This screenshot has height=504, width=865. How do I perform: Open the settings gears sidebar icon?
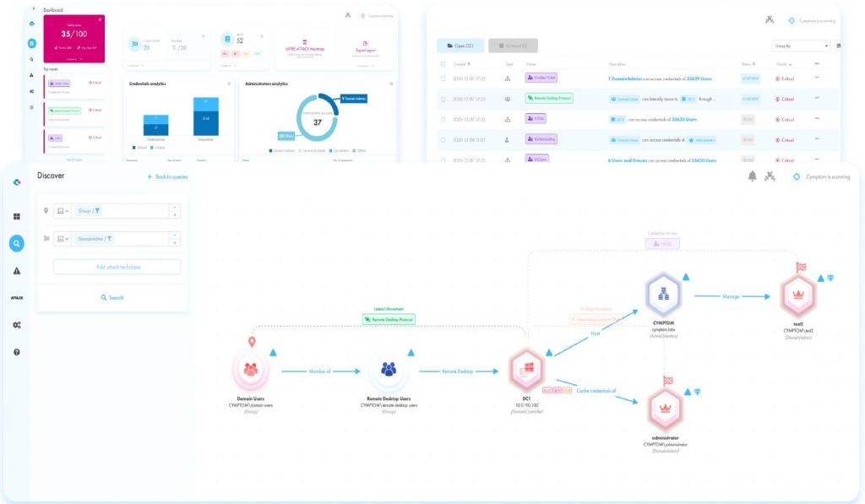point(16,325)
